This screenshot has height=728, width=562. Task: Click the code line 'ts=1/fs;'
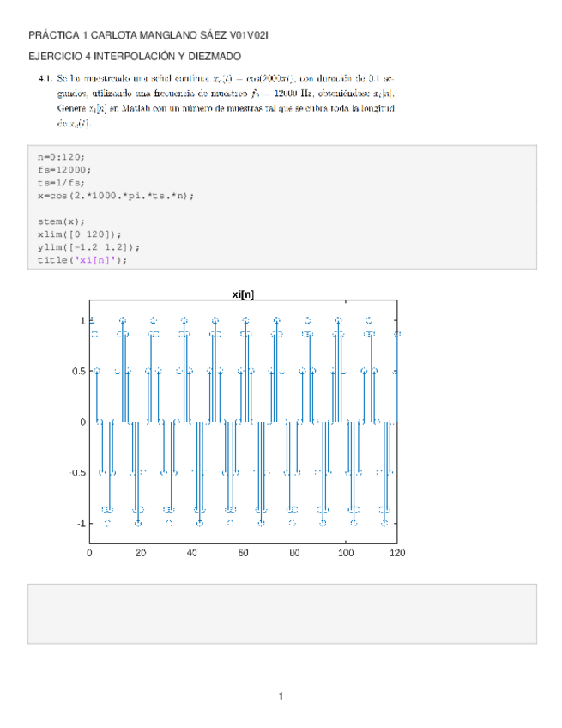pyautogui.click(x=61, y=183)
